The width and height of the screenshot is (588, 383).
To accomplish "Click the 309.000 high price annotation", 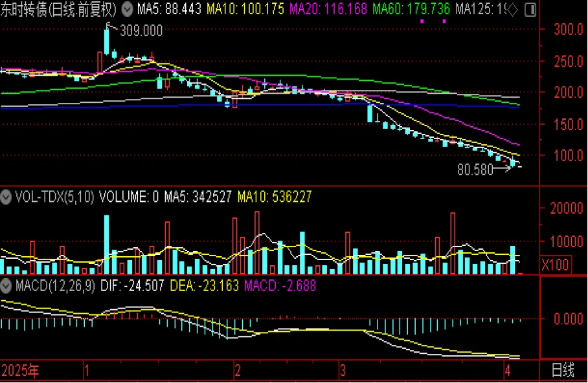I will 141,30.
